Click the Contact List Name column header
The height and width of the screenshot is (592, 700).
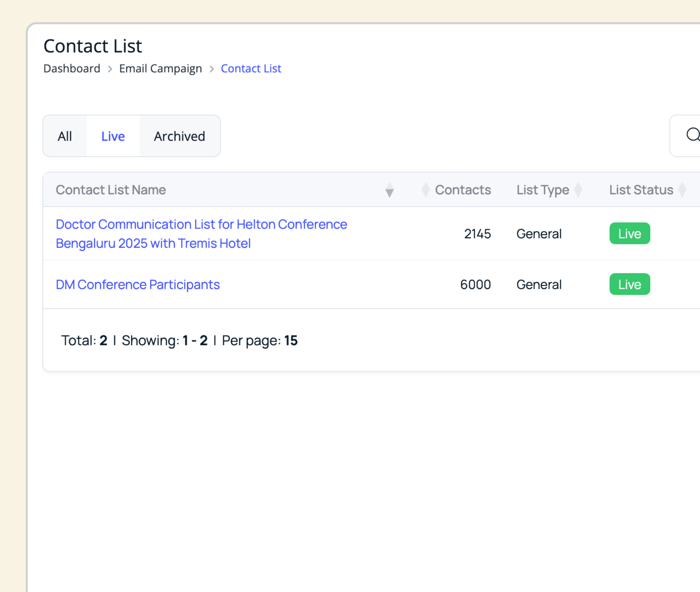coord(111,190)
